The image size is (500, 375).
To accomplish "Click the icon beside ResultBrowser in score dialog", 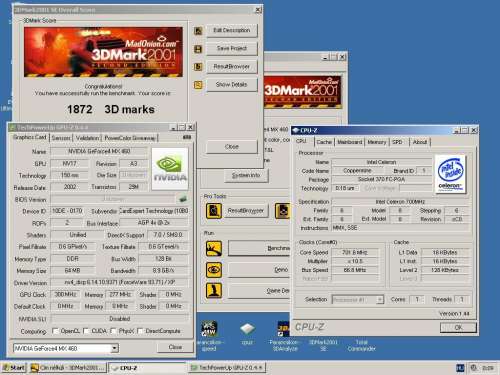I will [x=198, y=67].
